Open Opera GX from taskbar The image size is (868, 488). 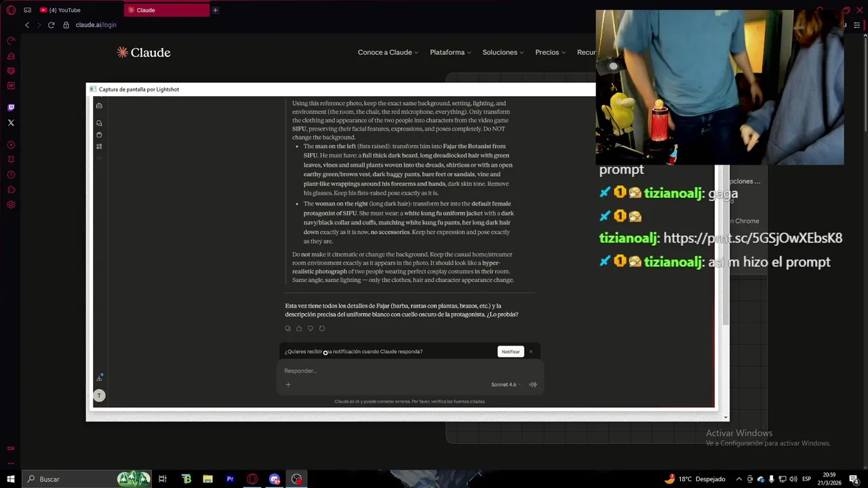click(x=252, y=479)
